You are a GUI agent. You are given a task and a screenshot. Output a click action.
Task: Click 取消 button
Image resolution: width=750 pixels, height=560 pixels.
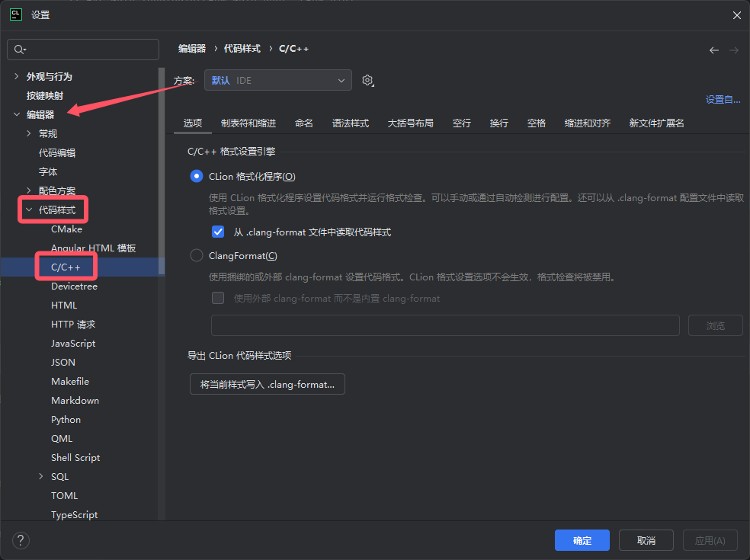click(x=646, y=540)
